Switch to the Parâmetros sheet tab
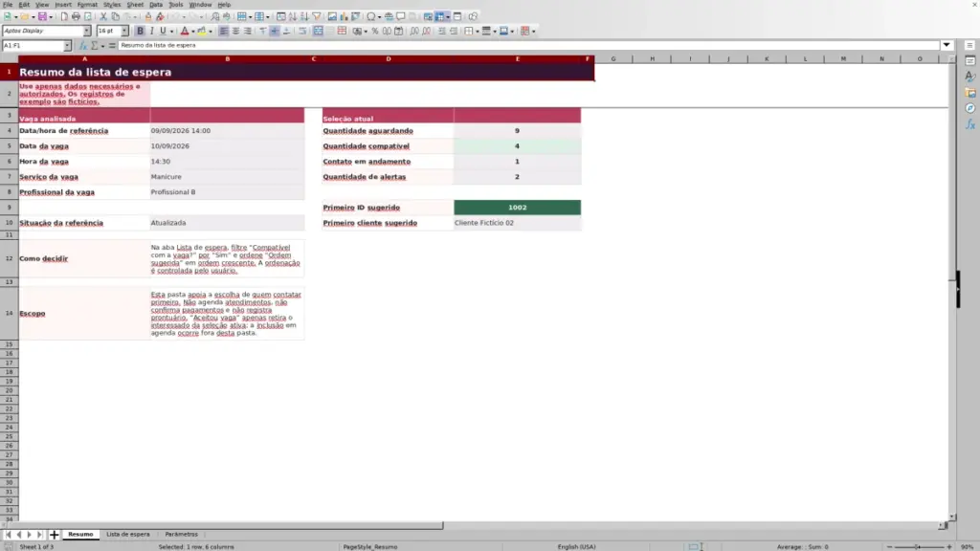 click(181, 535)
